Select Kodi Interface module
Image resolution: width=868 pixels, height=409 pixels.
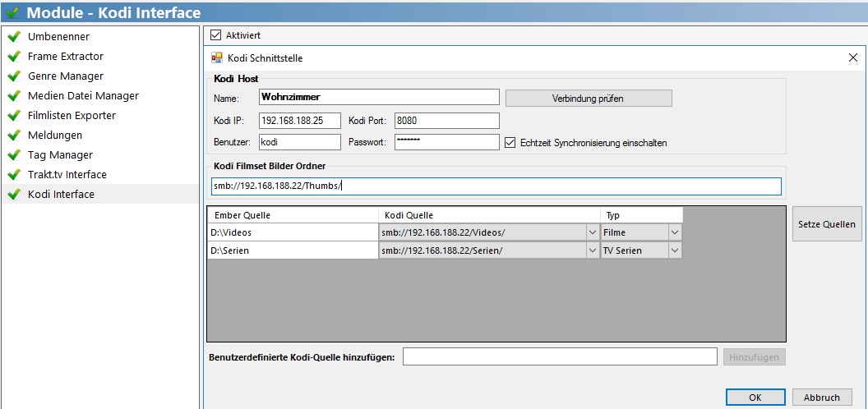pyautogui.click(x=99, y=195)
